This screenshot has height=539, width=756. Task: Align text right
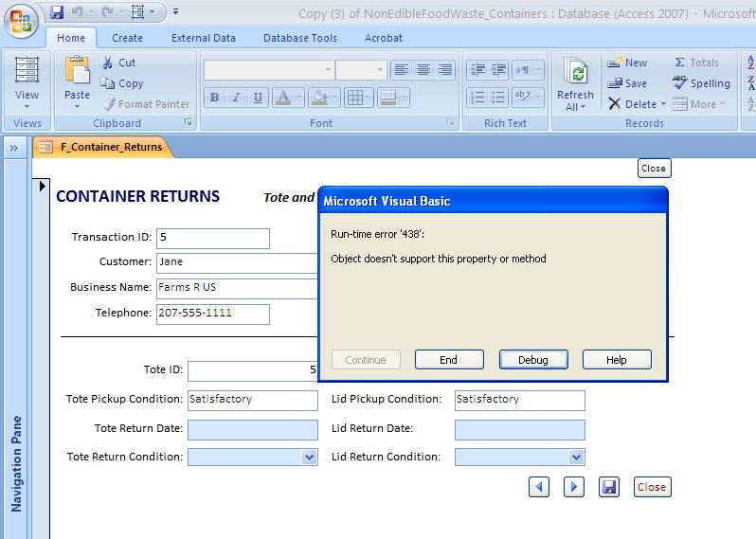[445, 70]
